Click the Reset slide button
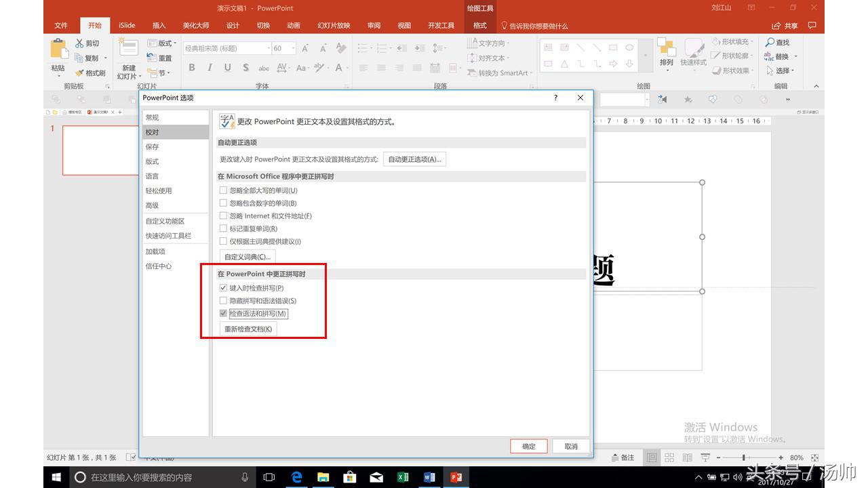The image size is (868, 488). click(160, 58)
